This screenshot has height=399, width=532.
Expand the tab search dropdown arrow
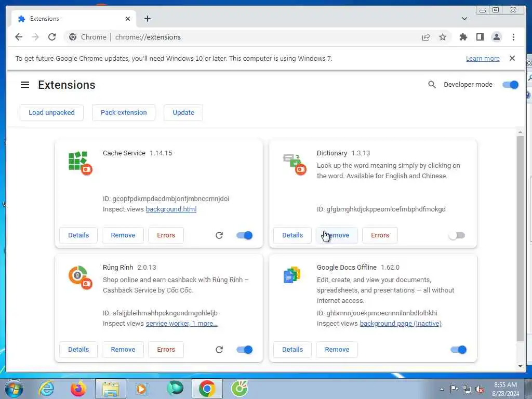tap(464, 19)
